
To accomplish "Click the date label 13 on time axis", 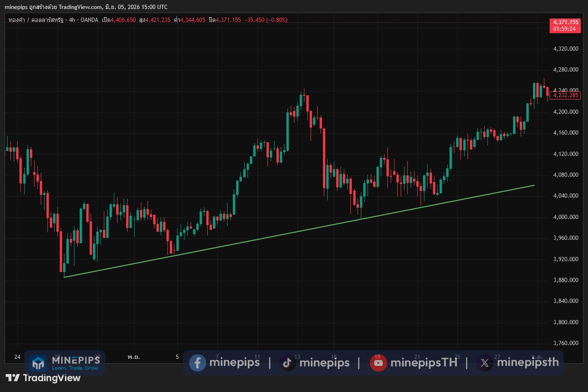I will click(x=297, y=356).
